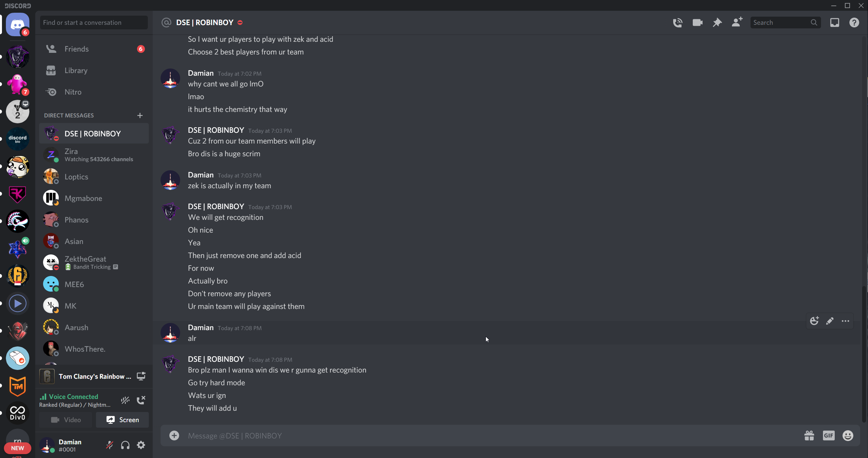Add friends to this DM

(737, 23)
